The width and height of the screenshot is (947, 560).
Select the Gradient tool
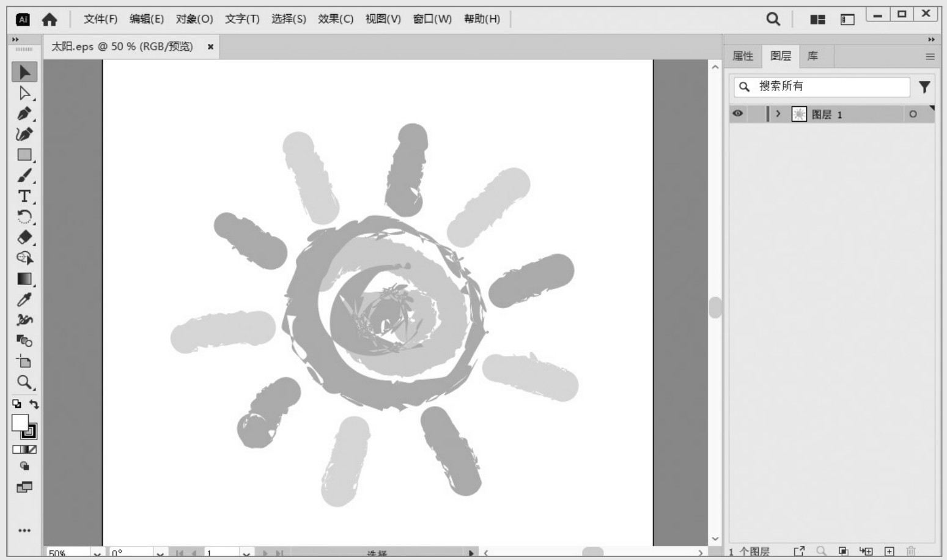point(24,279)
